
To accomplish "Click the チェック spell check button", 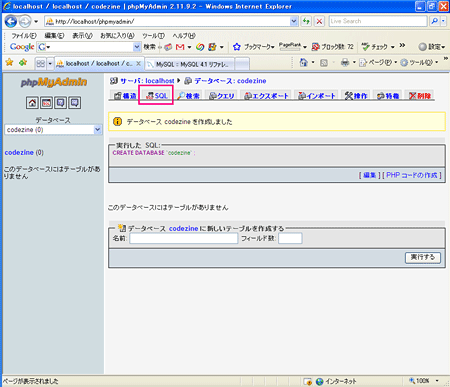I will point(375,47).
